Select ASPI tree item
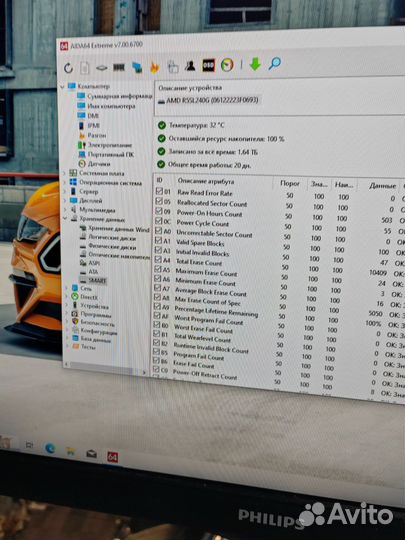 pos(94,263)
